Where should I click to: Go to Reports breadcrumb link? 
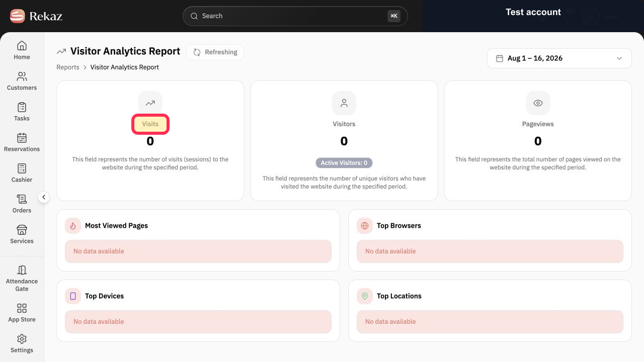[x=68, y=67]
